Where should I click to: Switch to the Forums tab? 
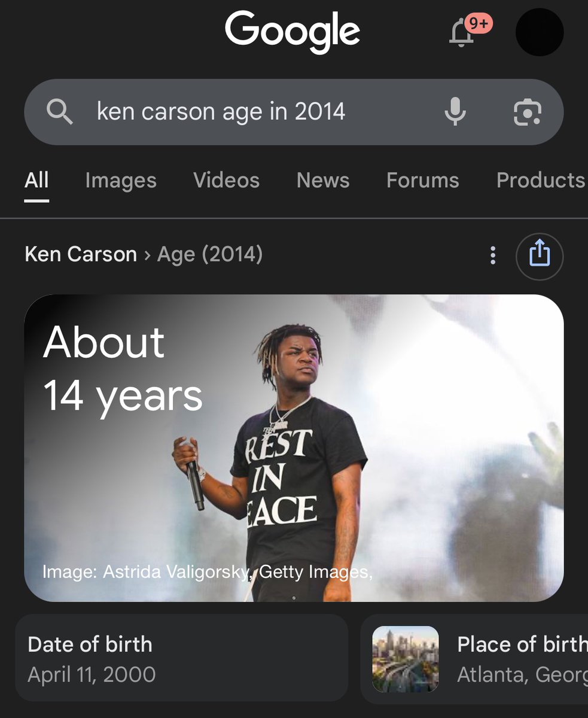423,181
